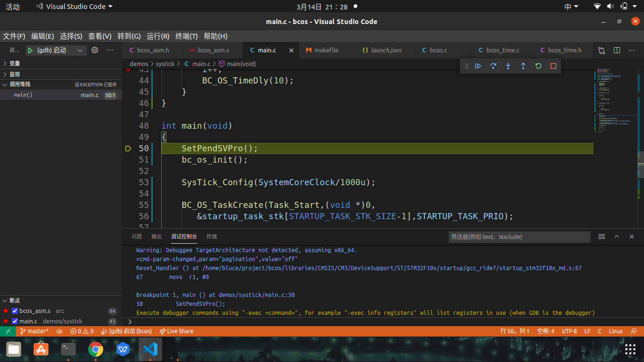Click the main(void) breadcrumb symbol

coord(237,64)
